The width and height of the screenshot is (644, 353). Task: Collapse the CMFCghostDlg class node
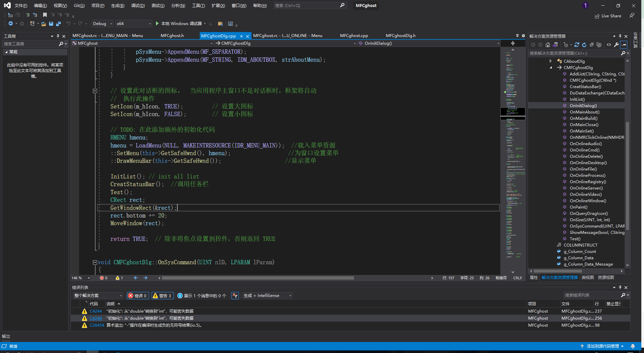coord(551,68)
